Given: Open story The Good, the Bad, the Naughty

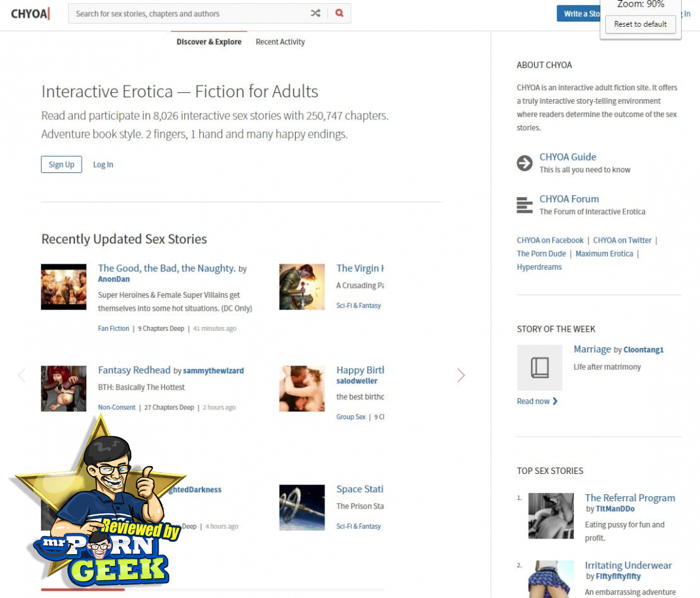Looking at the screenshot, I should (167, 268).
